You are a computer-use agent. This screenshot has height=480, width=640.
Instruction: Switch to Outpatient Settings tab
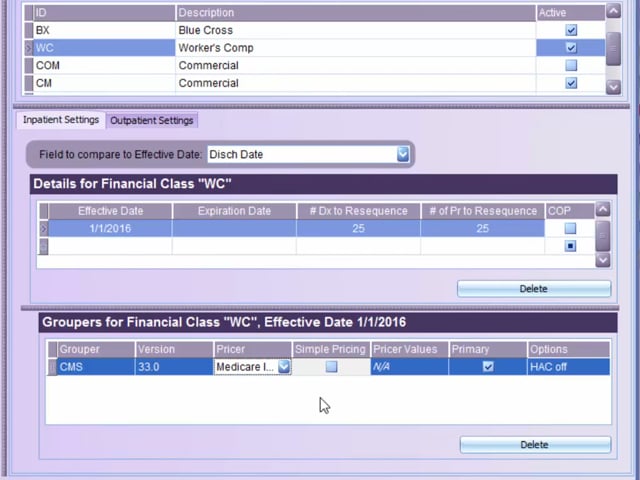pos(152,120)
